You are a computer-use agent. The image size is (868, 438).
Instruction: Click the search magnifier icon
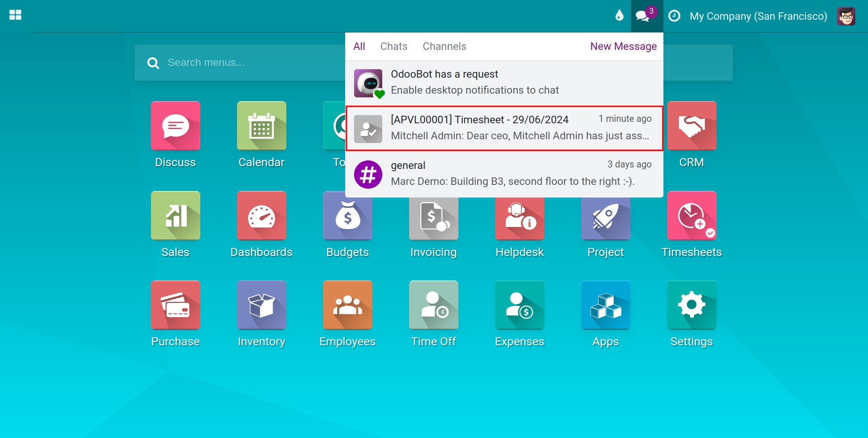click(153, 63)
